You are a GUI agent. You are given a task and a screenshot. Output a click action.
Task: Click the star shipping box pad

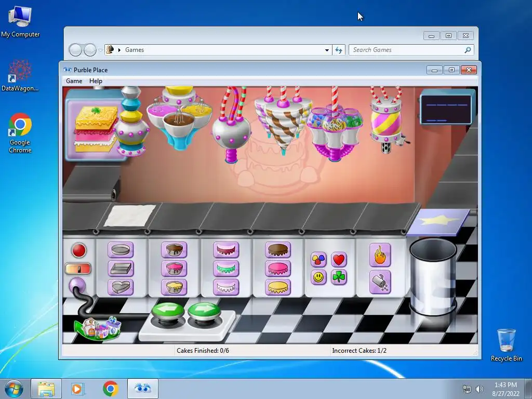[x=438, y=221]
